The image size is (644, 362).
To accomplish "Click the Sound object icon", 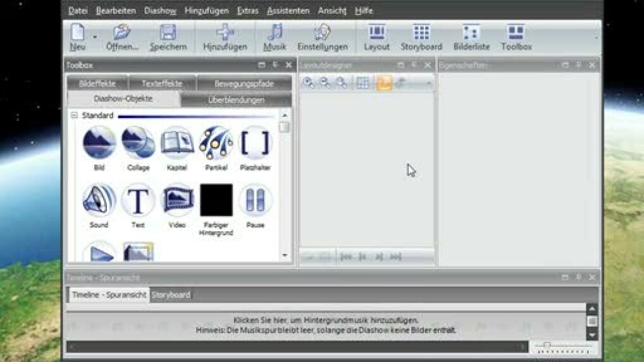I will click(99, 200).
